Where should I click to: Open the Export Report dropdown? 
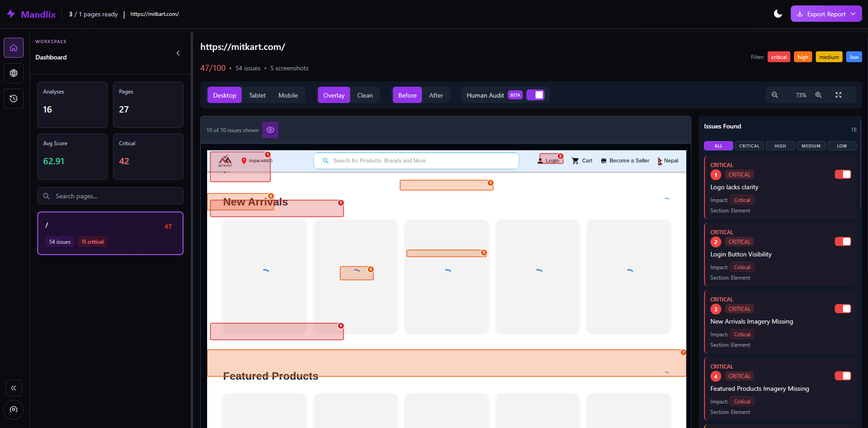coord(826,14)
